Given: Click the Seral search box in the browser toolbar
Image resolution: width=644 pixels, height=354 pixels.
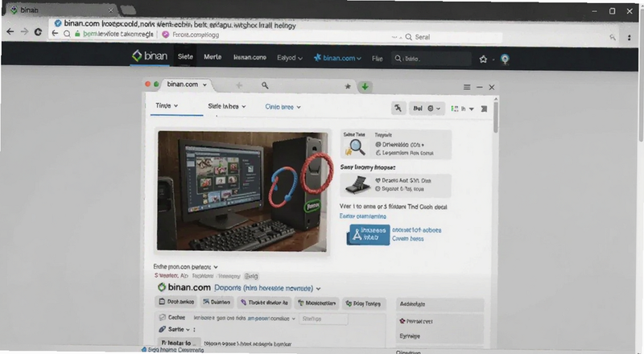Looking at the screenshot, I should tap(452, 37).
